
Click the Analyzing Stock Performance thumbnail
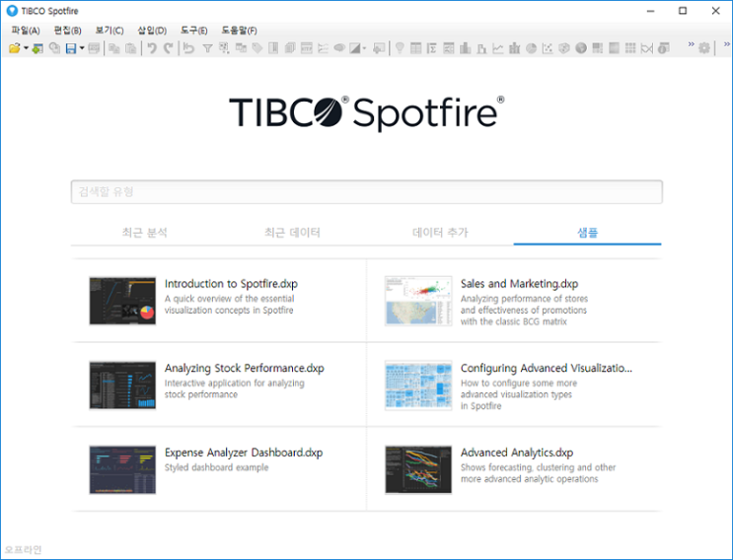pyautogui.click(x=122, y=385)
